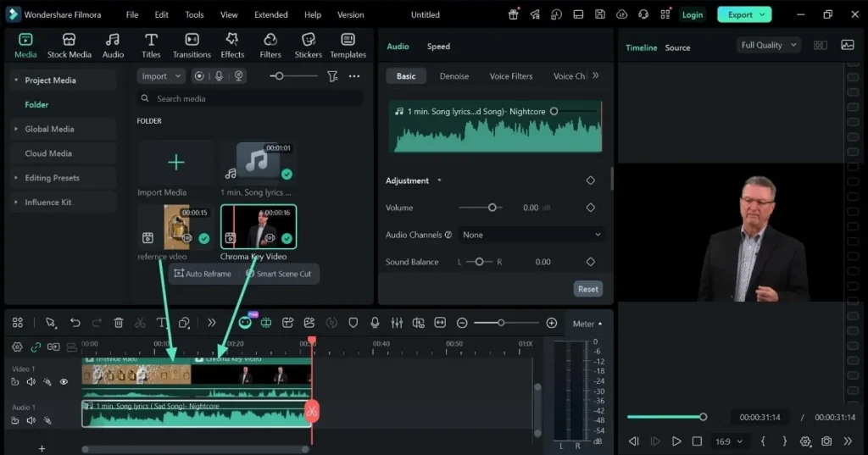868x455 pixels.
Task: Click the preview playback progress slider
Action: [666, 417]
